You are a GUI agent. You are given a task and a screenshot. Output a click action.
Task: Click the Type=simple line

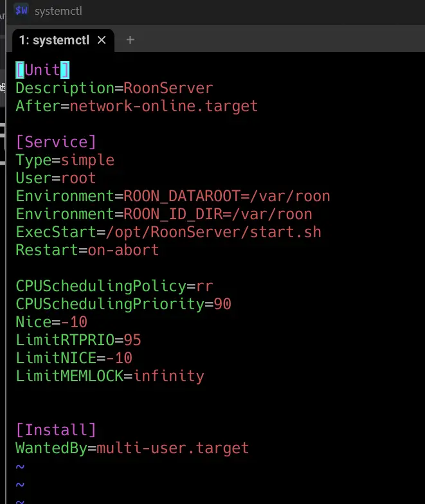pyautogui.click(x=65, y=160)
